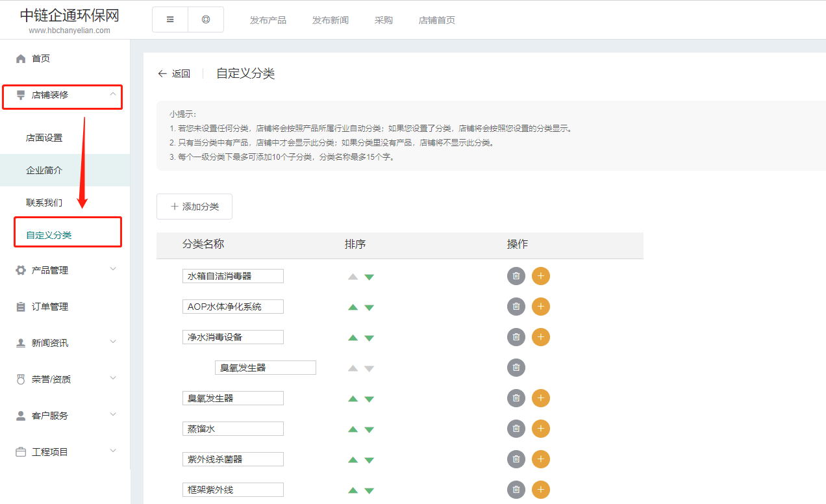Viewport: 826px width, 504px height.
Task: Open 订单管理 in the sidebar
Action: pyautogui.click(x=49, y=307)
